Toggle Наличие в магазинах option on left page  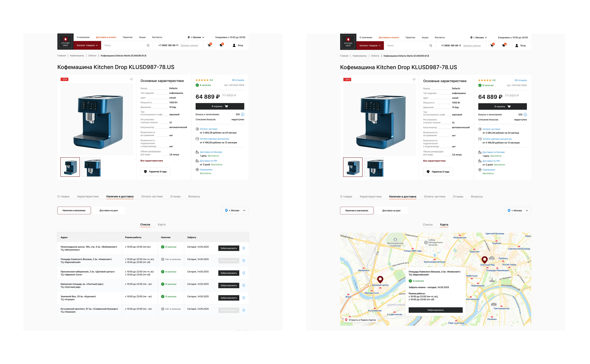coord(74,210)
